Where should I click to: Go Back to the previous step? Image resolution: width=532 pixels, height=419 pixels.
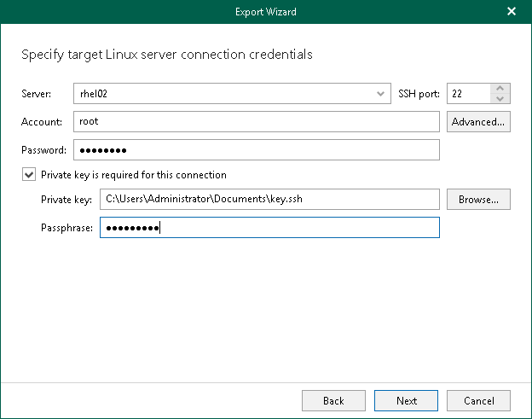point(333,400)
